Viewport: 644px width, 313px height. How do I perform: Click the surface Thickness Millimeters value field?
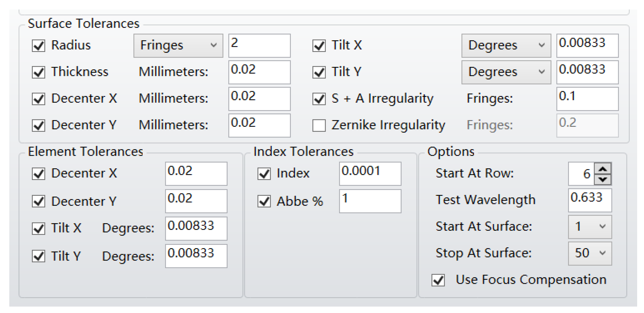point(259,72)
